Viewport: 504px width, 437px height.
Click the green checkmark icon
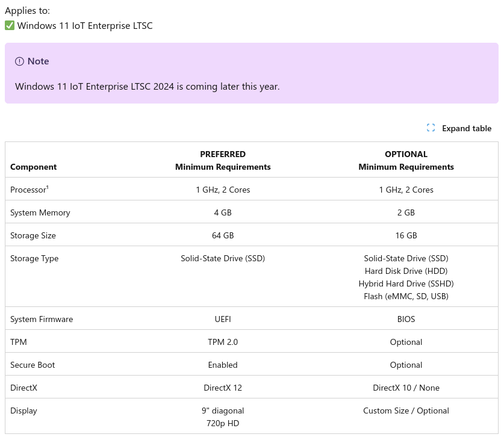click(x=10, y=25)
